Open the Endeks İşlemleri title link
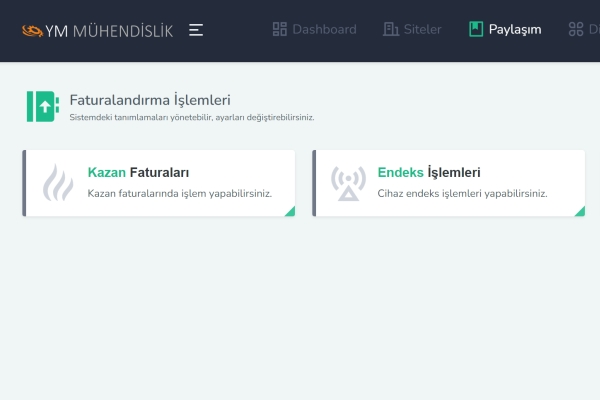This screenshot has height=400, width=600. [429, 172]
